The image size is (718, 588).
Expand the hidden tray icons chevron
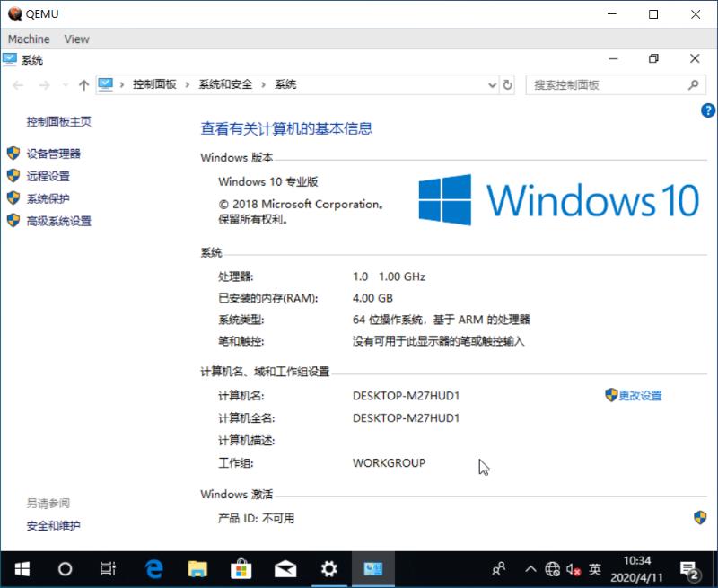(x=530, y=568)
